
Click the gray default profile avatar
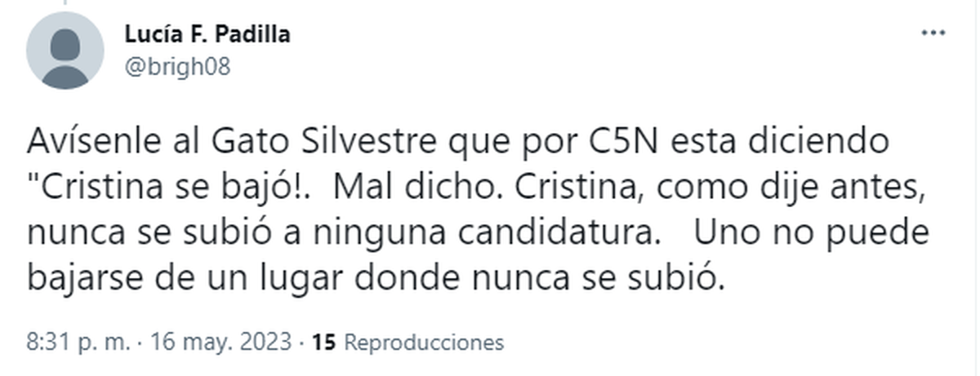[65, 51]
